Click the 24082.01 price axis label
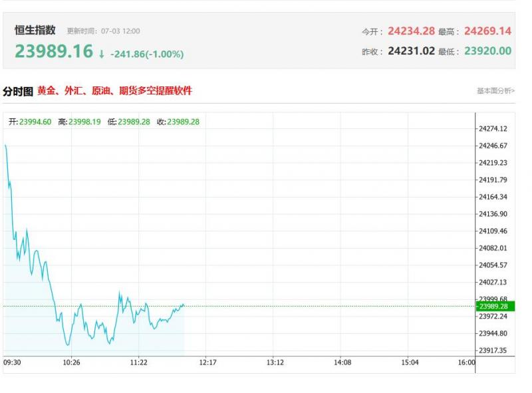The width and height of the screenshot is (532, 393). click(493, 248)
